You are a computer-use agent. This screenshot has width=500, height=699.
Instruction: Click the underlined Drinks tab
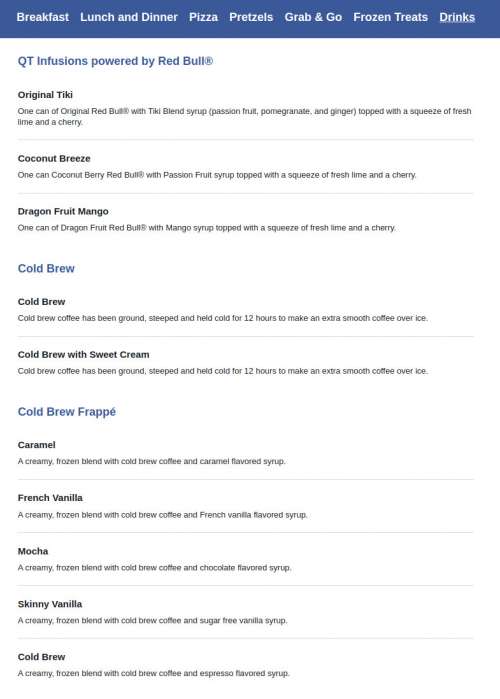pos(457,17)
